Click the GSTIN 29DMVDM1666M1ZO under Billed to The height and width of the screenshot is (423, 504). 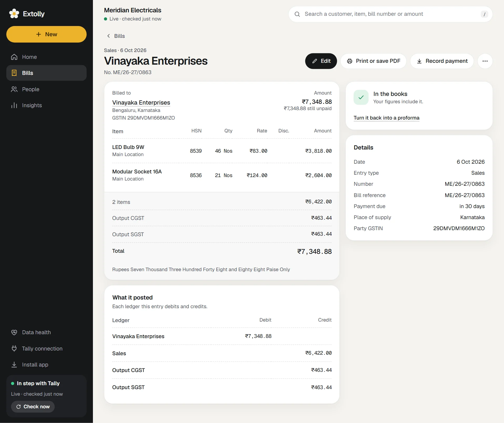pyautogui.click(x=144, y=118)
